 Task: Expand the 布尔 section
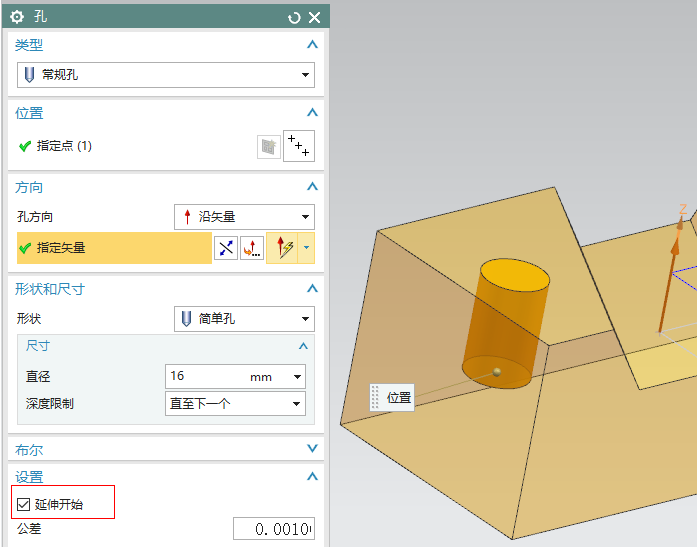(312, 448)
